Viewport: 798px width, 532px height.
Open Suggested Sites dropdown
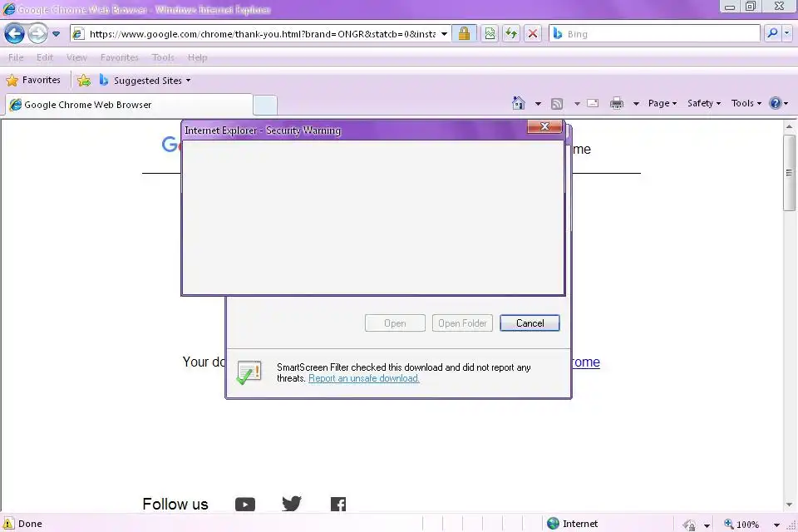pos(145,81)
